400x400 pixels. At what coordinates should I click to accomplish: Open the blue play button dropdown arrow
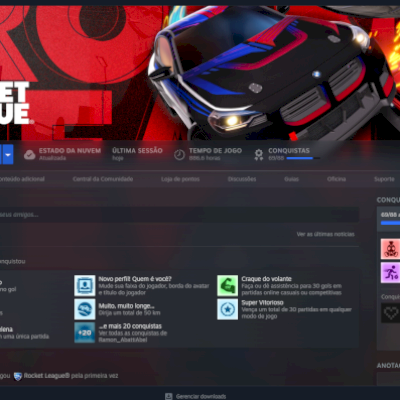coord(7,155)
